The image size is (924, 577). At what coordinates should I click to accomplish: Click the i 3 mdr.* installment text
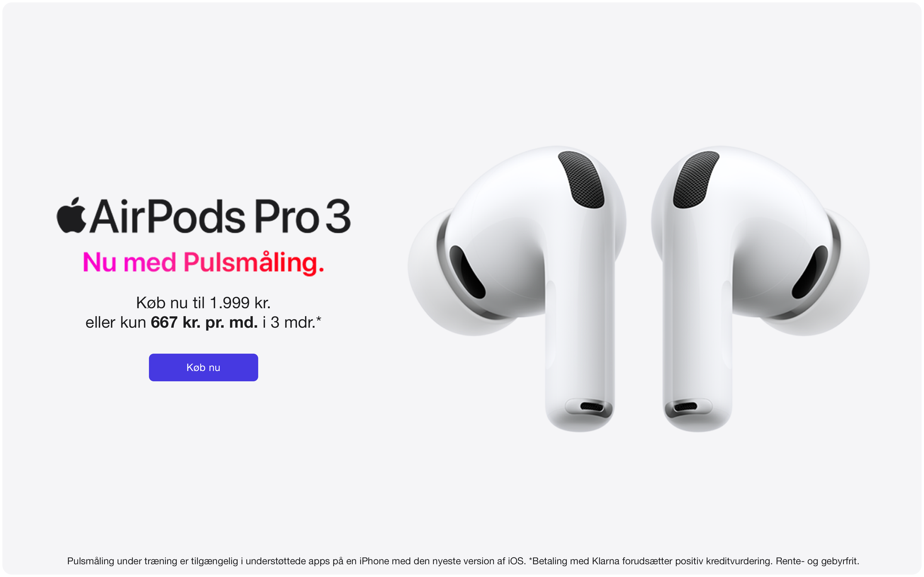click(x=292, y=322)
